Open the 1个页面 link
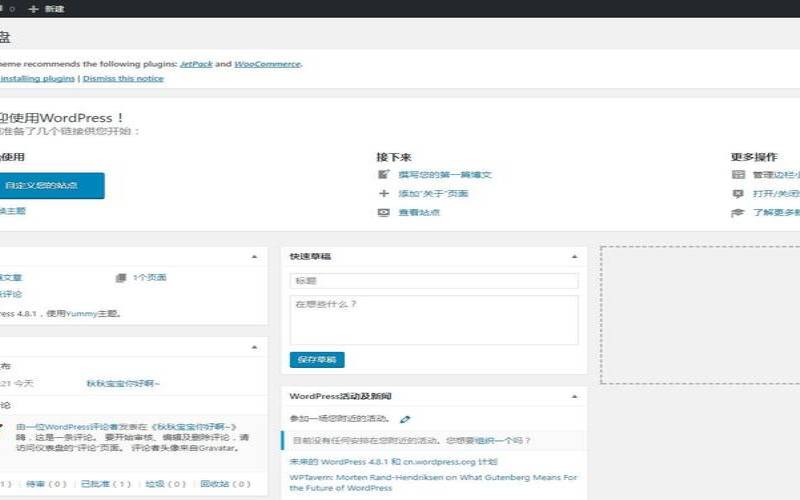The width and height of the screenshot is (800, 500). 149,278
